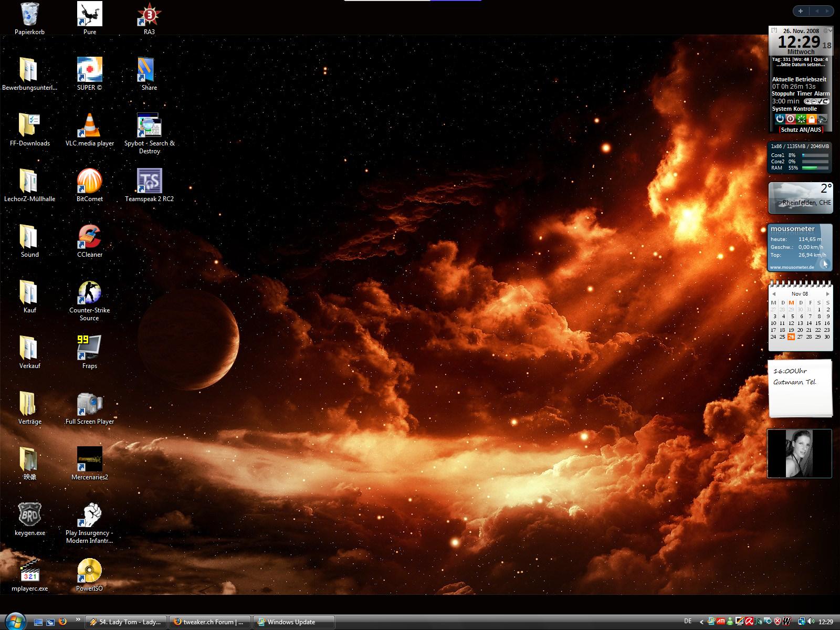
Task: Toggle Schutz AN/AUS in clock gadget
Action: [801, 130]
